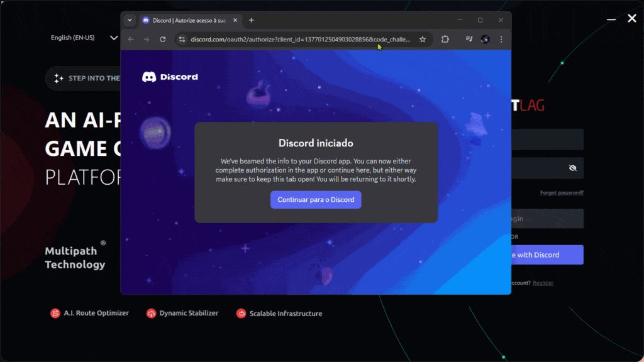Click the Forgot password? link
Viewport: 644px width, 362px height.
point(562,192)
